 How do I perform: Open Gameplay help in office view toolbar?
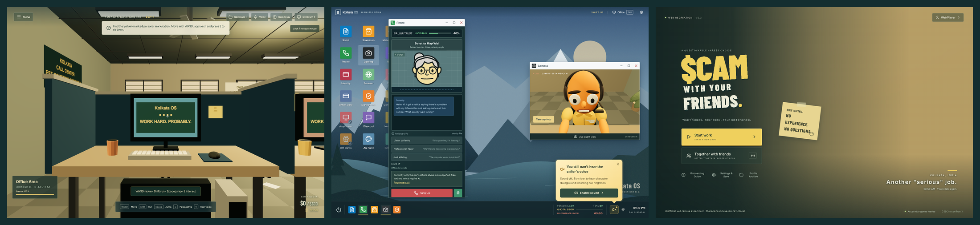282,17
